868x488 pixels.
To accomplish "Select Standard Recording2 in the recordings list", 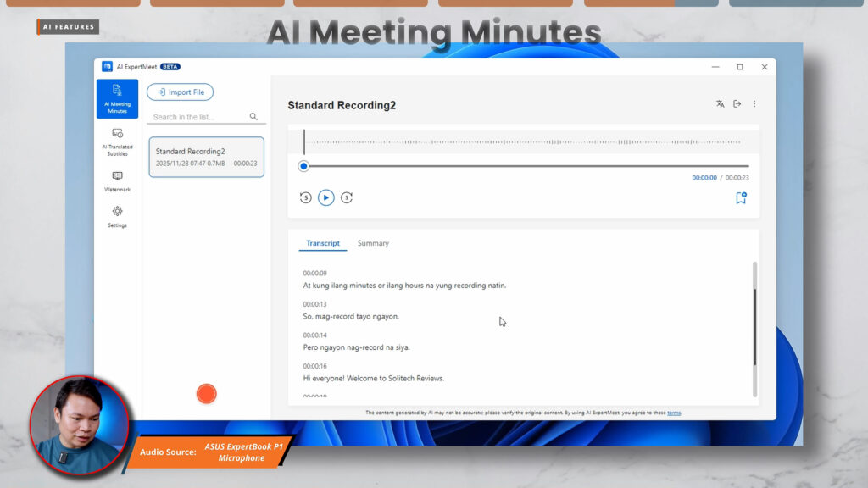I will tap(206, 157).
